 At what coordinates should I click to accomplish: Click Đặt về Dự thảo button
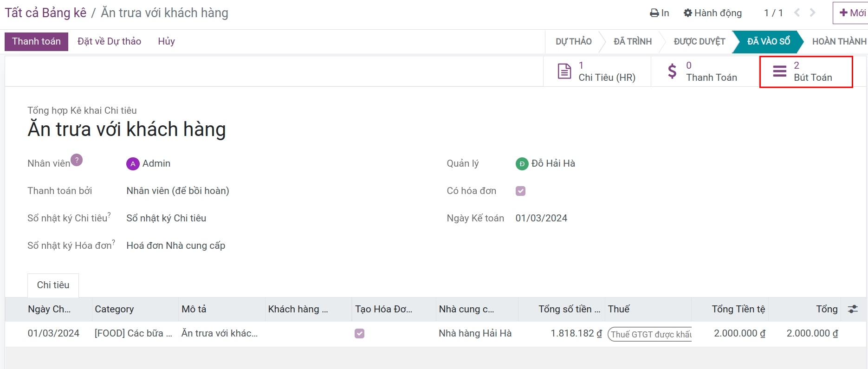[109, 42]
